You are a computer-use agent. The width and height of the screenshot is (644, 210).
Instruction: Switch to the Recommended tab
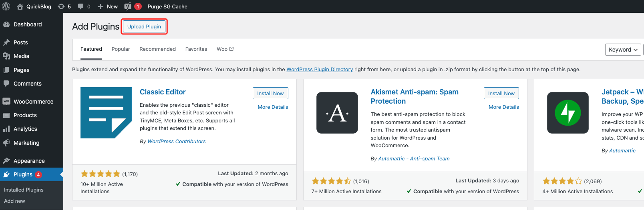coord(157,49)
